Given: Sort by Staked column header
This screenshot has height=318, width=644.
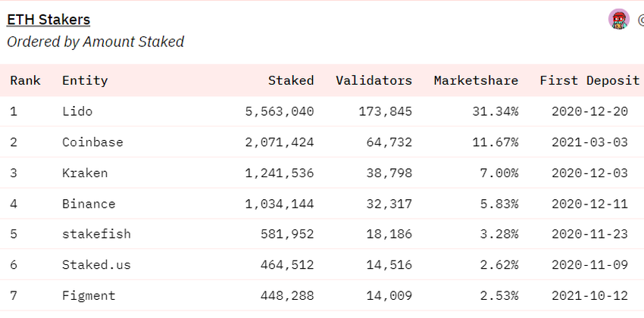Looking at the screenshot, I should coord(290,80).
